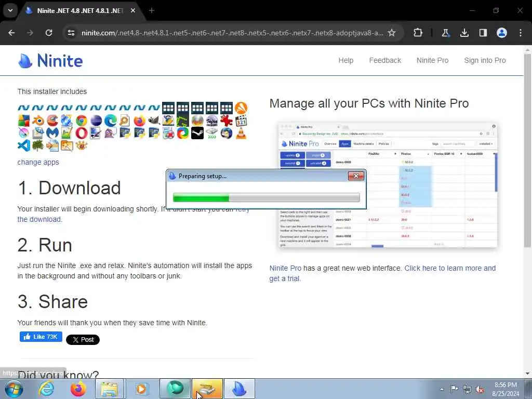Click the Thunderbird icon in the installer list

(227, 133)
